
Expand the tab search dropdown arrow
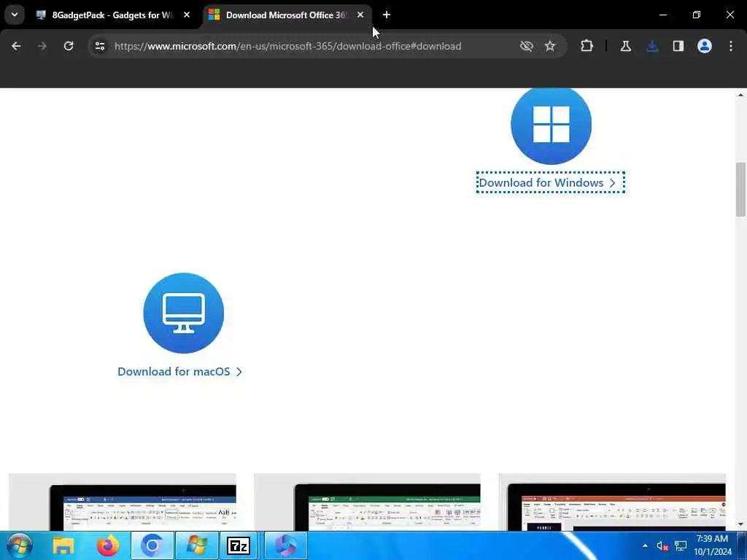pyautogui.click(x=15, y=15)
